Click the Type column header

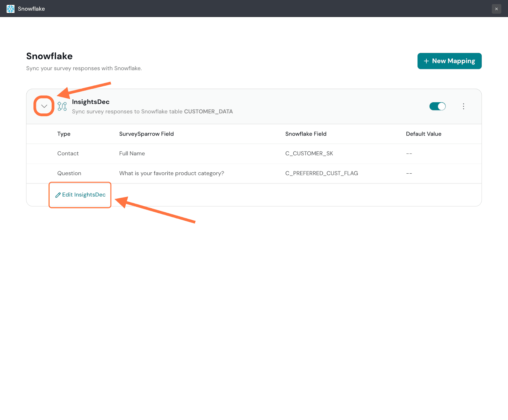[x=64, y=134]
